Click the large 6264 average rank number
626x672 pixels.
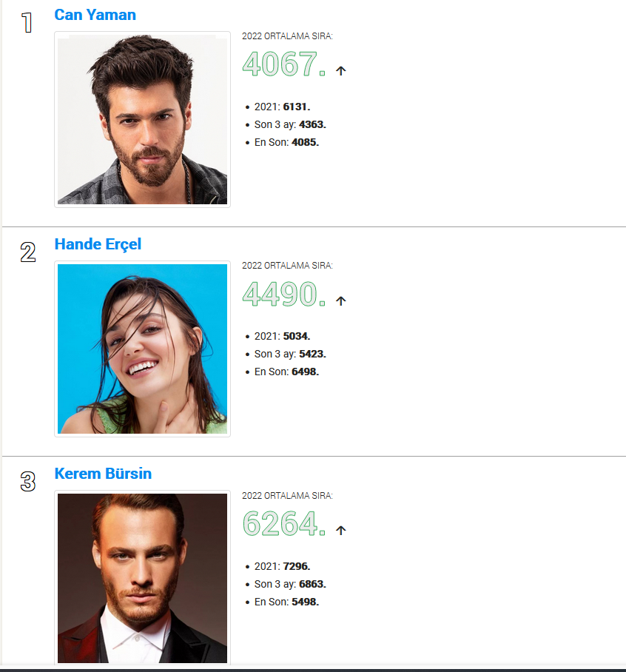pos(283,524)
